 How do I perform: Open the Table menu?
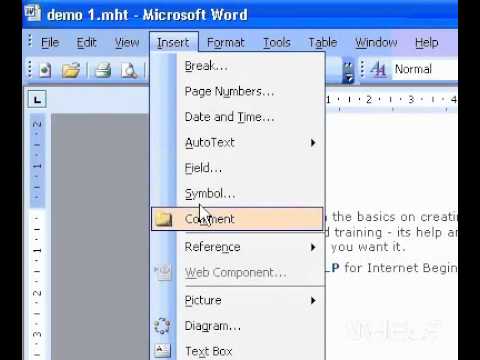click(323, 43)
